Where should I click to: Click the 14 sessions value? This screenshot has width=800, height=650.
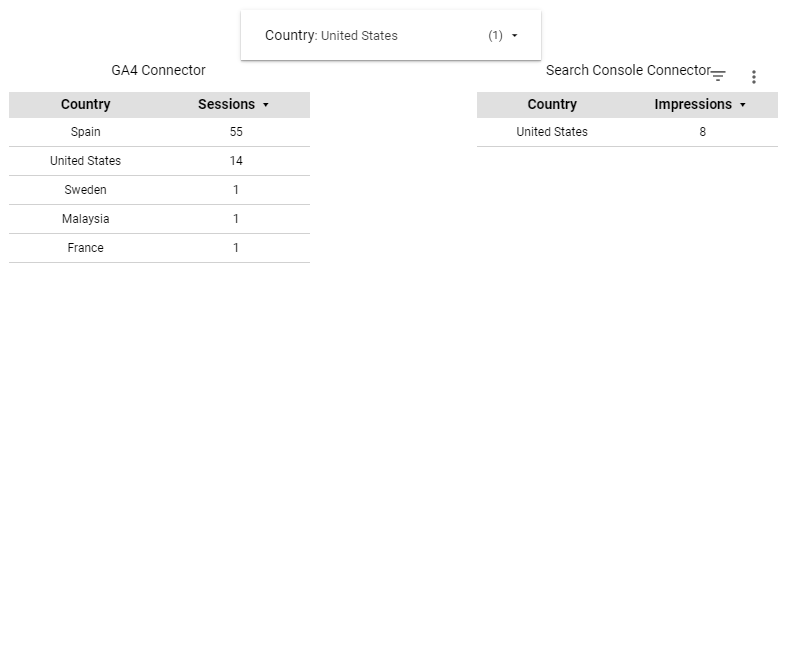coord(236,161)
